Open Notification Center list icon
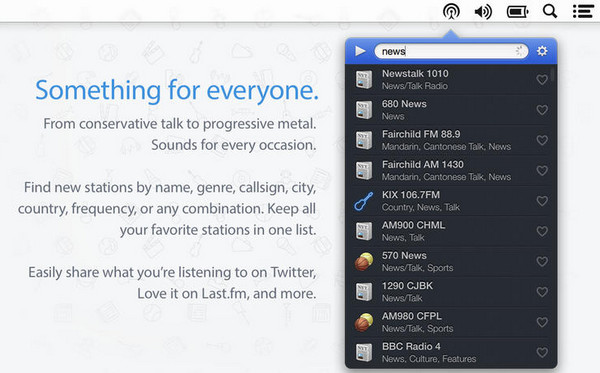 583,11
